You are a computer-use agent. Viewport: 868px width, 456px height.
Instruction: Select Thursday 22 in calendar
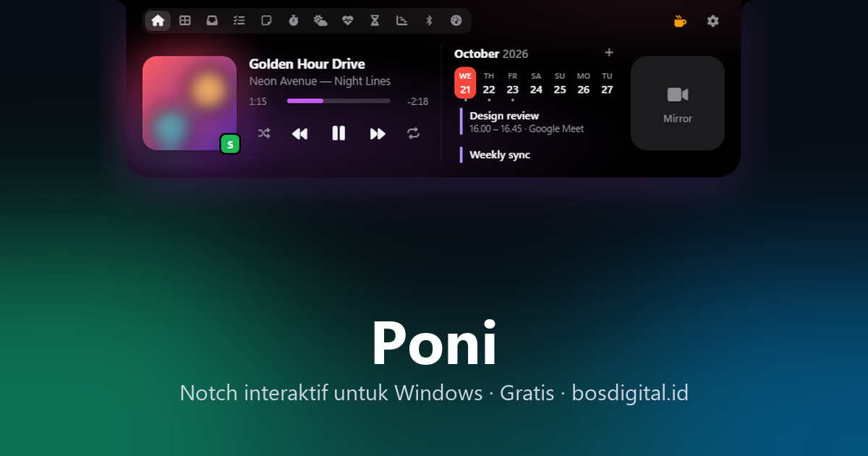(x=489, y=83)
